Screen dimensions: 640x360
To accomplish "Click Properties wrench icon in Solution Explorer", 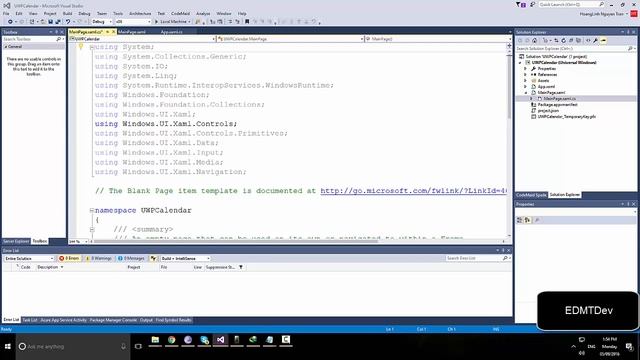I will click(x=596, y=40).
